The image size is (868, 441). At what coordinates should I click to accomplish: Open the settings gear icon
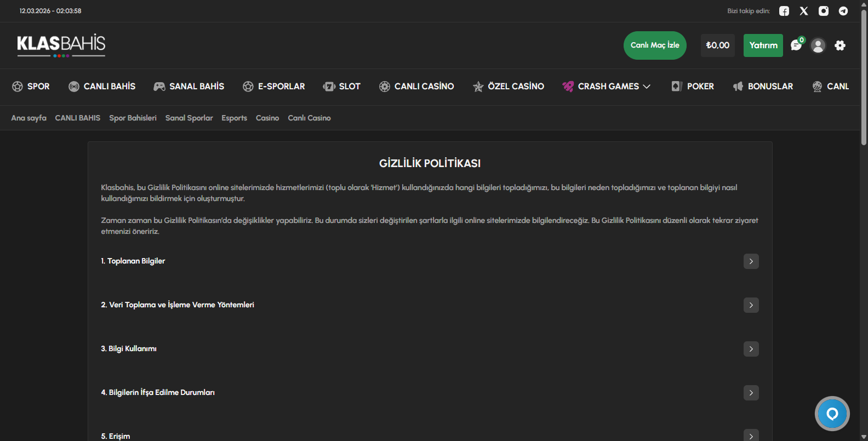tap(840, 45)
